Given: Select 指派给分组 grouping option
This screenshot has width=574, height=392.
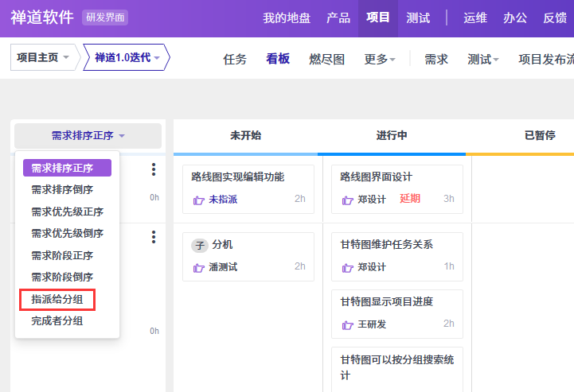Looking at the screenshot, I should click(x=57, y=300).
